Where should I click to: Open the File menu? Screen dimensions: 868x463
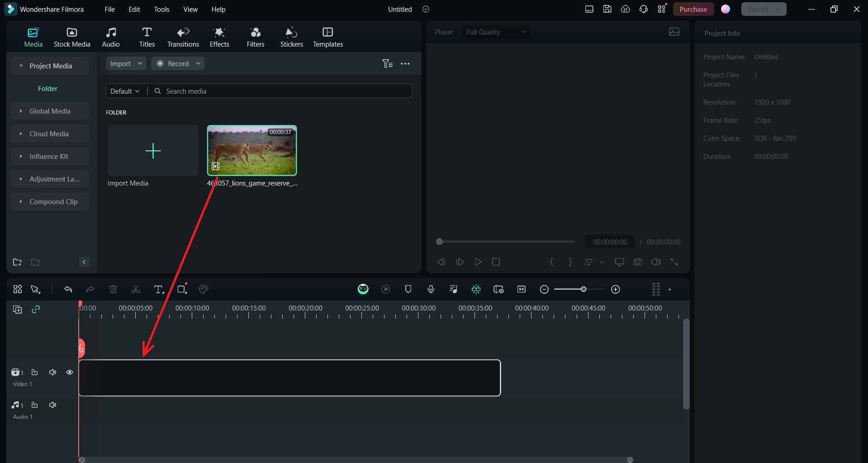click(x=109, y=9)
